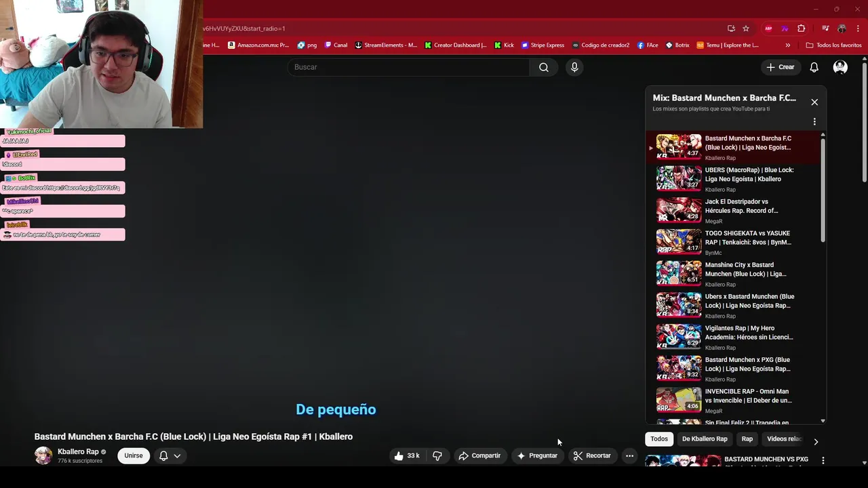Dislike the video with thumbs-down
The width and height of the screenshot is (868, 488).
437,455
